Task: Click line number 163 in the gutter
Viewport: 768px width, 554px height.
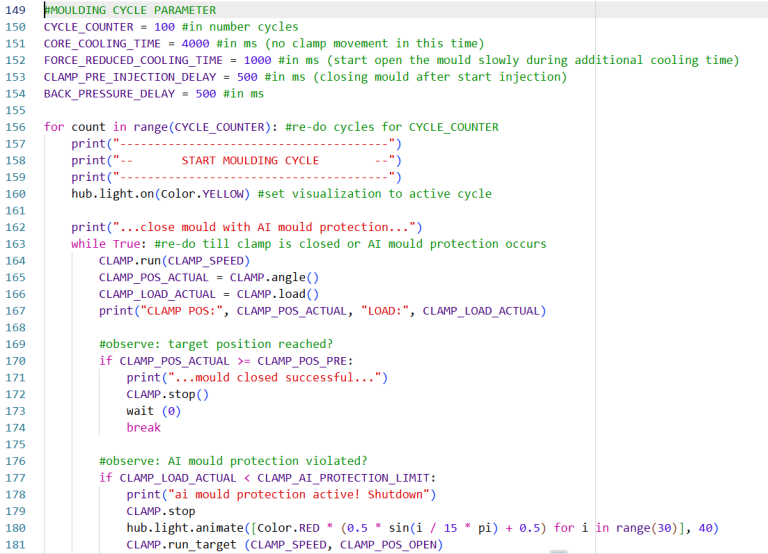Action: (15, 244)
